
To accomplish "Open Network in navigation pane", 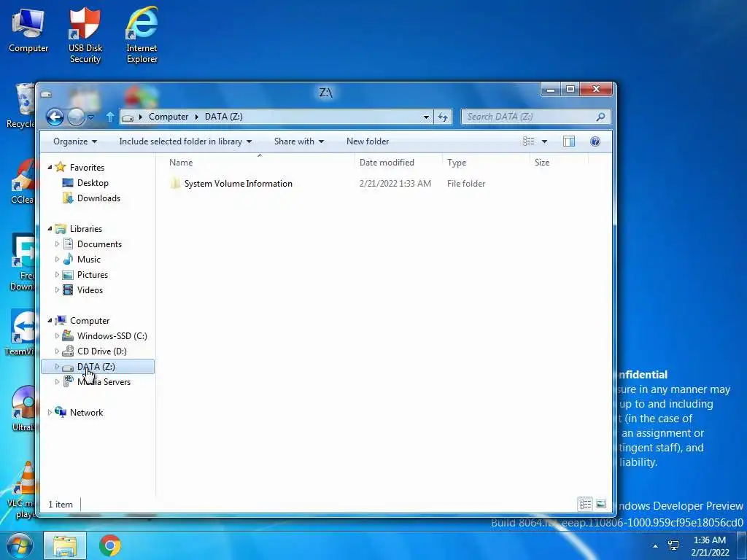I will [x=86, y=413].
